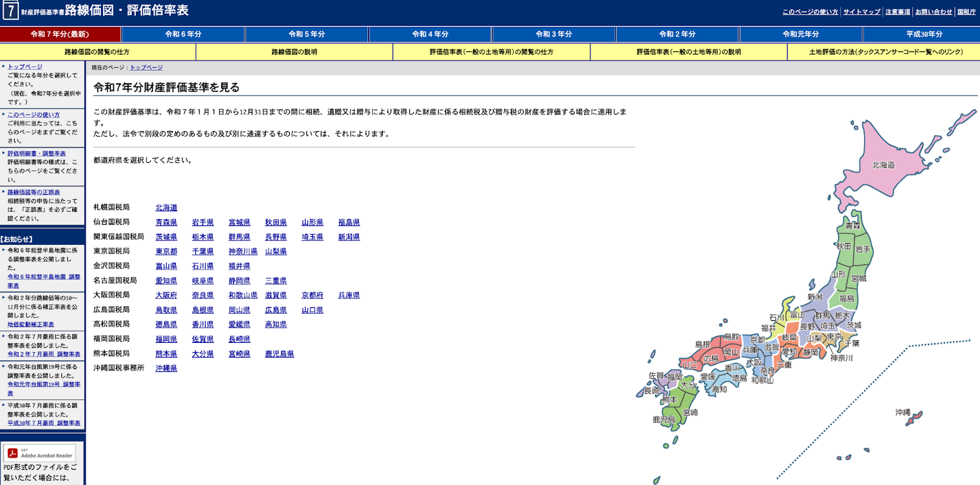Select the 令和元年分 tab

coord(801,34)
